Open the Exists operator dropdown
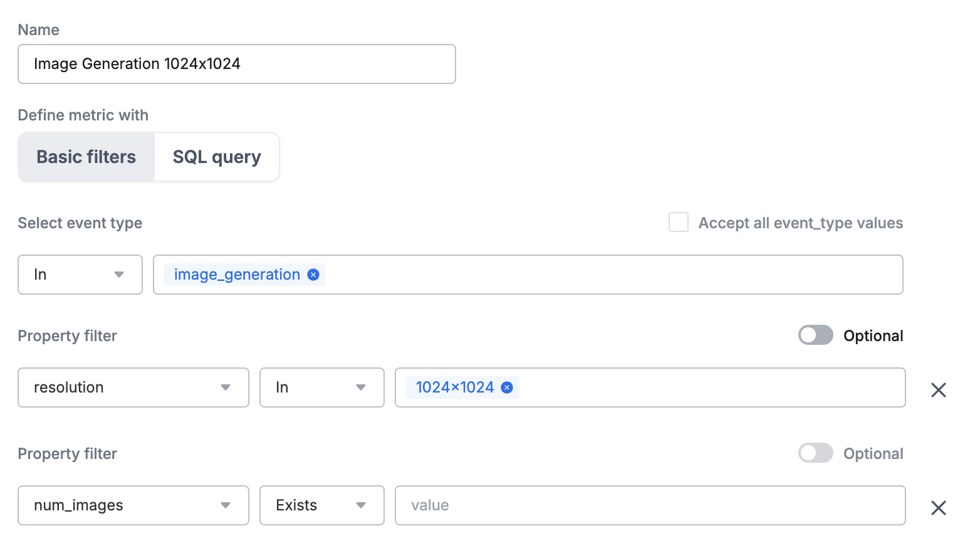The height and width of the screenshot is (543, 980). (x=321, y=505)
